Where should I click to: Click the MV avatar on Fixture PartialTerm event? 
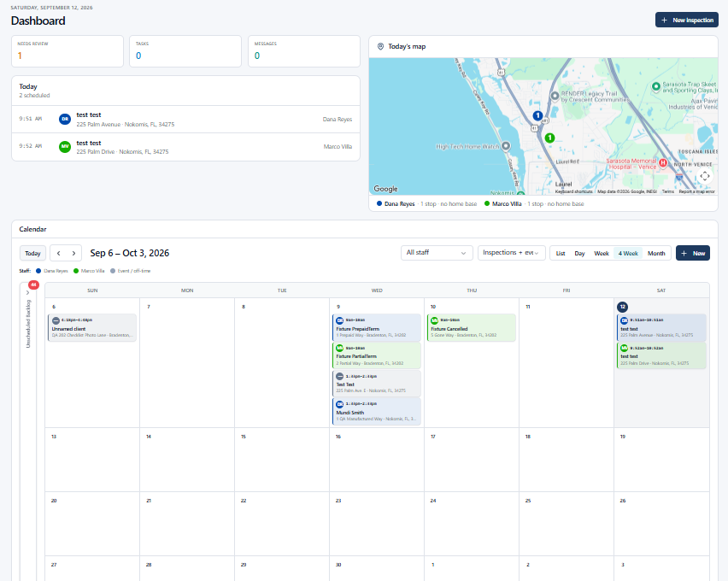pyautogui.click(x=340, y=348)
